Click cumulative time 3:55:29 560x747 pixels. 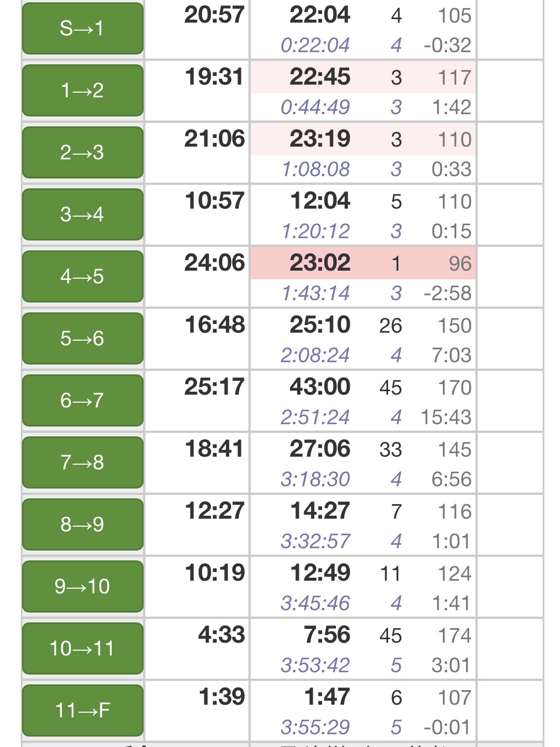[315, 727]
